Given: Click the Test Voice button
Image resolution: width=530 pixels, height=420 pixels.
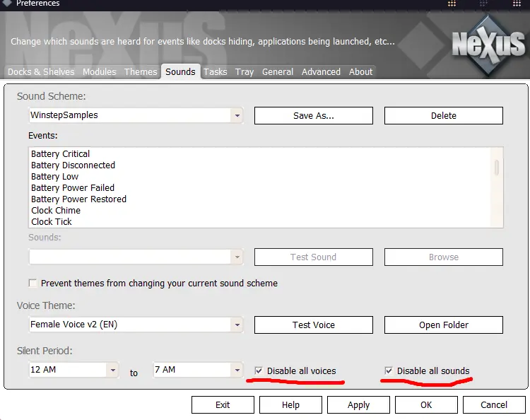Looking at the screenshot, I should (x=313, y=325).
